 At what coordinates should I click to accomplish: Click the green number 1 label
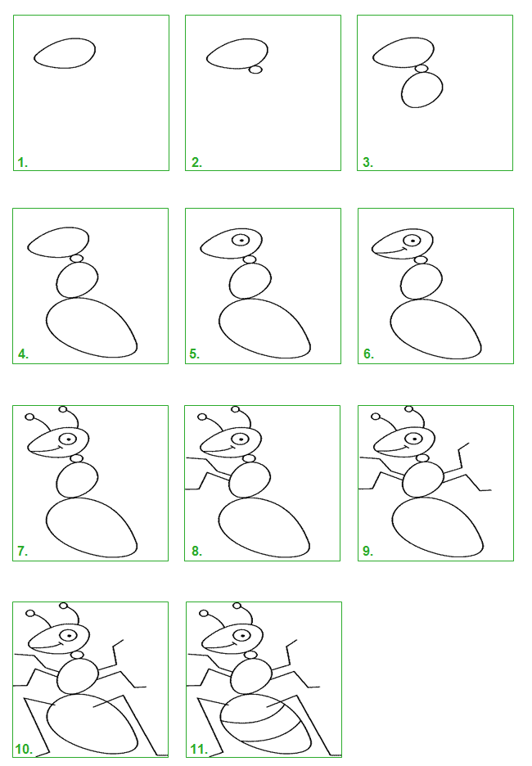pyautogui.click(x=22, y=163)
